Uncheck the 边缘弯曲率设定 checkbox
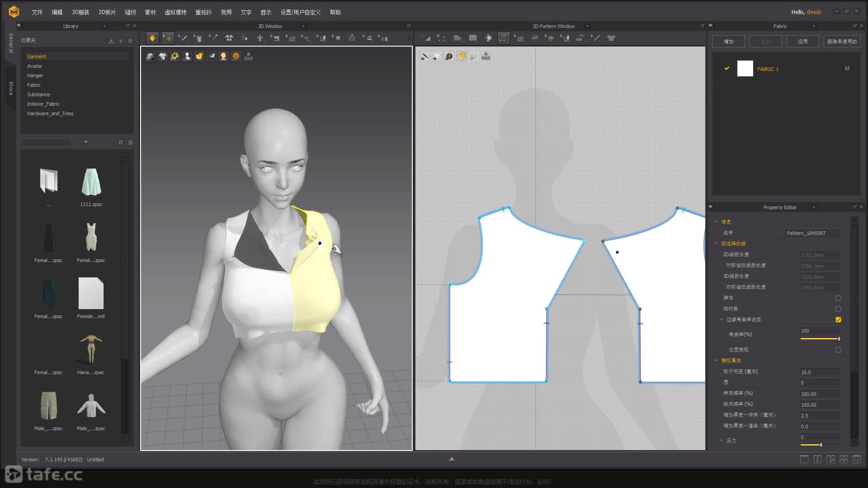The width and height of the screenshot is (868, 488). point(838,320)
